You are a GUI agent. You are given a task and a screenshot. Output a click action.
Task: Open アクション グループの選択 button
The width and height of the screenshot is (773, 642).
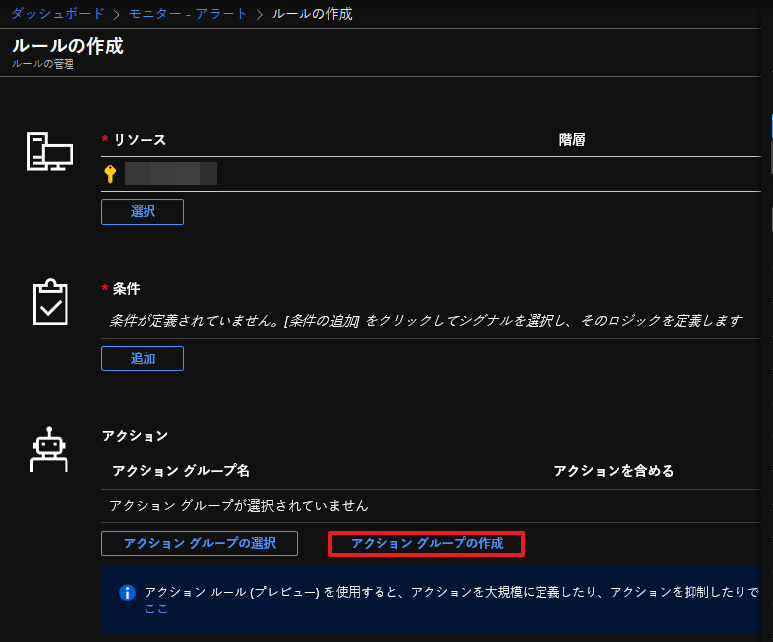pos(200,543)
